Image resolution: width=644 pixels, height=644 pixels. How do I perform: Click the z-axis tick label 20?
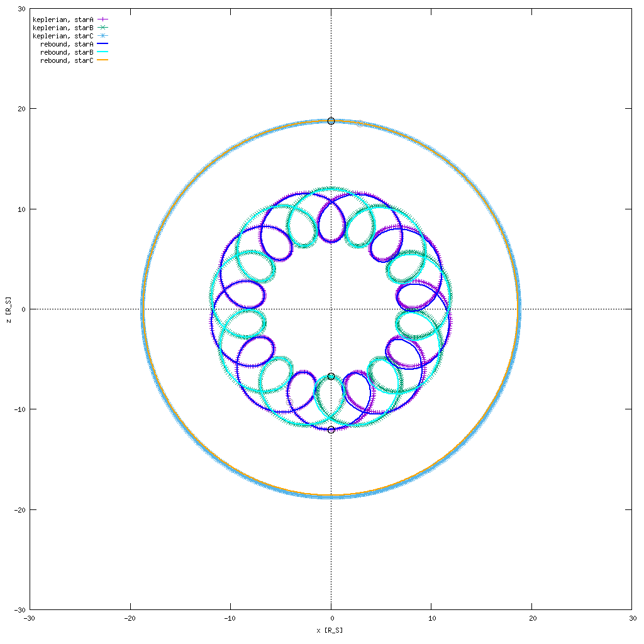22,109
